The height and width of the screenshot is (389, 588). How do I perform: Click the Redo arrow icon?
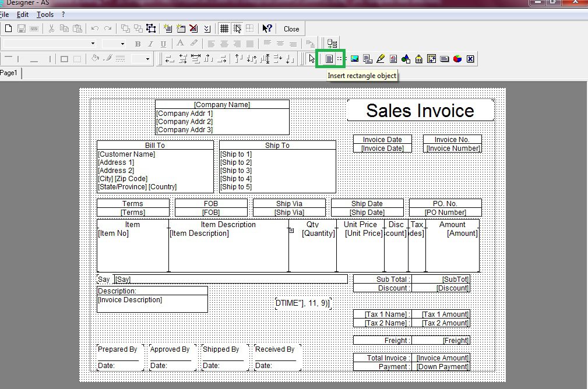[108, 29]
